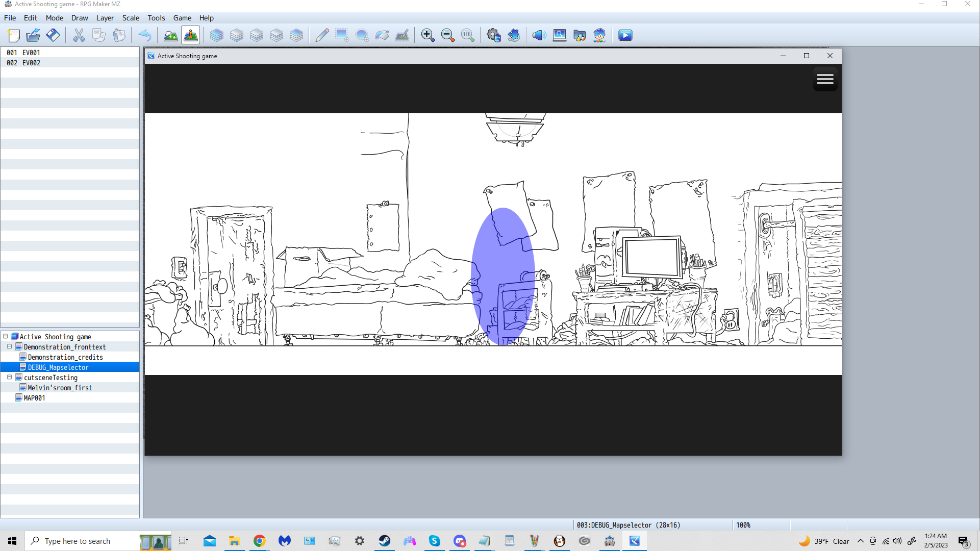The height and width of the screenshot is (551, 980).
Task: Click the blue oval character in game
Action: (x=503, y=276)
